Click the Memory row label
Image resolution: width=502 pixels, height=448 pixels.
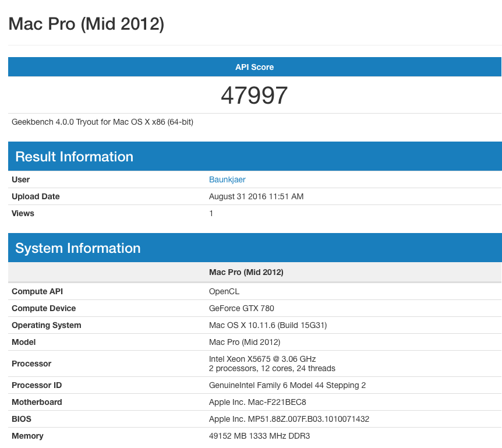point(27,436)
